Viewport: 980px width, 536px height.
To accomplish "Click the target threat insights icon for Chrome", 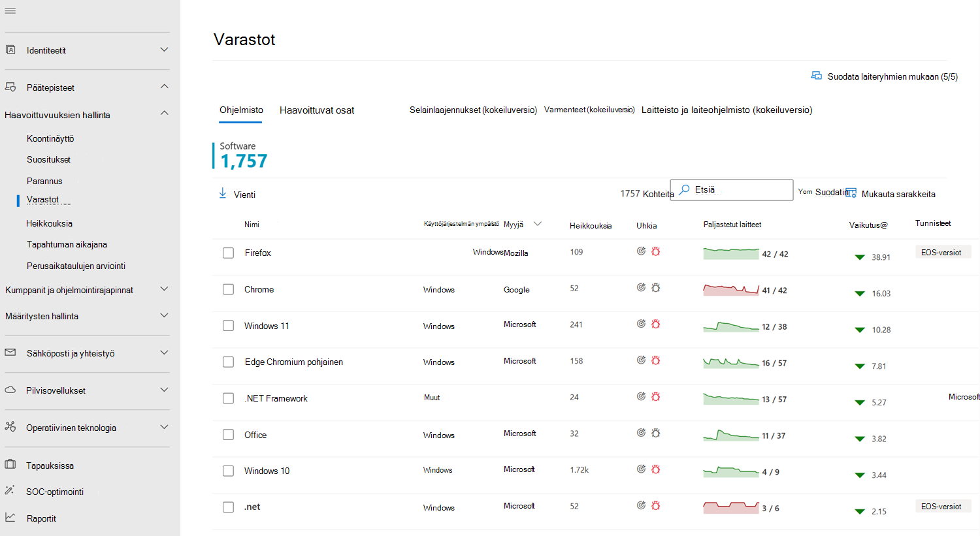I will point(642,288).
